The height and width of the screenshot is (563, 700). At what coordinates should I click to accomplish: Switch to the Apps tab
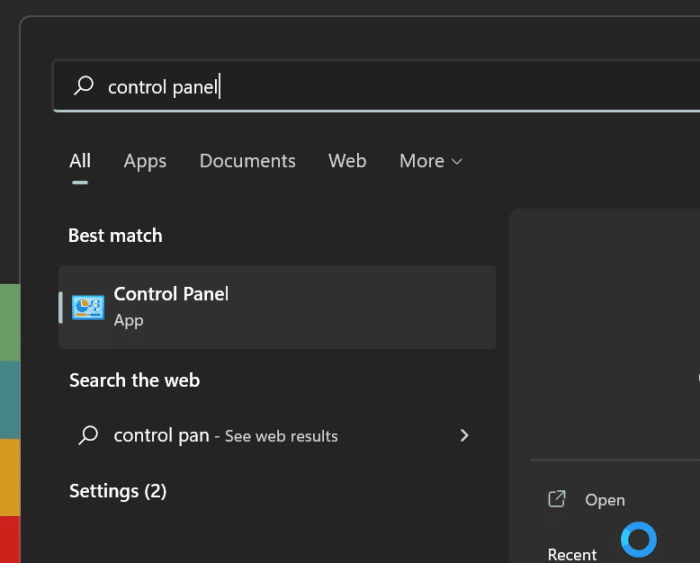click(145, 161)
